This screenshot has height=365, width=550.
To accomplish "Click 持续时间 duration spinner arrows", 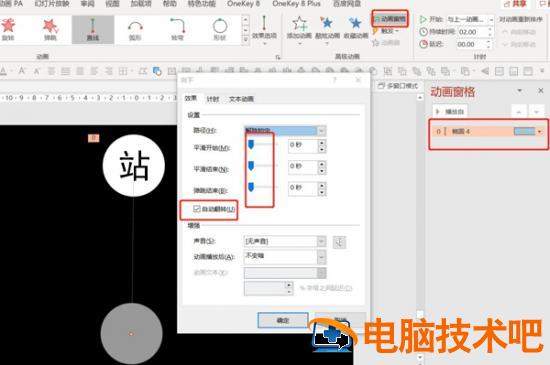I will [490, 32].
